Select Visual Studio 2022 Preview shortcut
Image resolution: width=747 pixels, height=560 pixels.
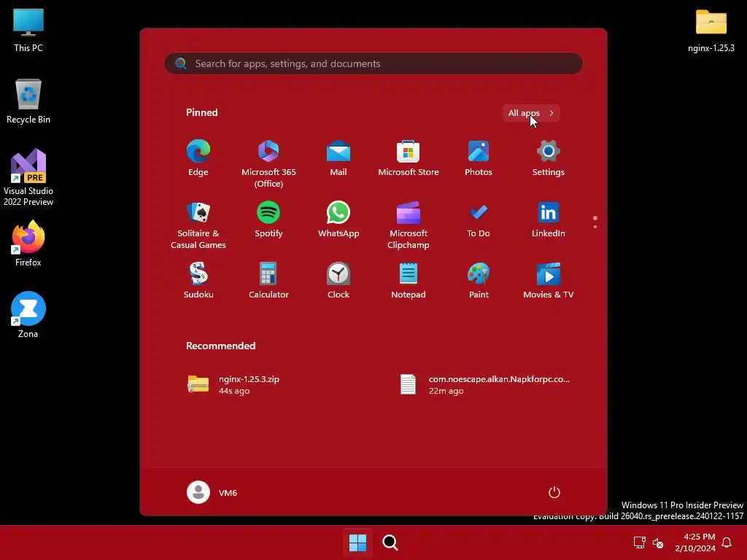tap(28, 177)
